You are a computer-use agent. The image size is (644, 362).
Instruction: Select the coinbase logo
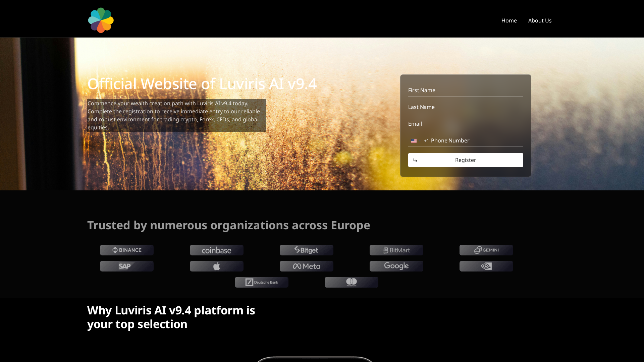216,250
